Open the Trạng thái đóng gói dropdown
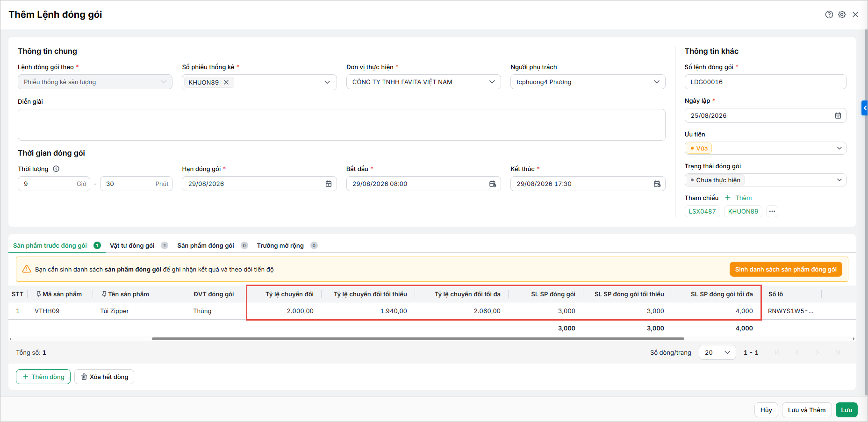This screenshot has width=868, height=422. (x=765, y=180)
